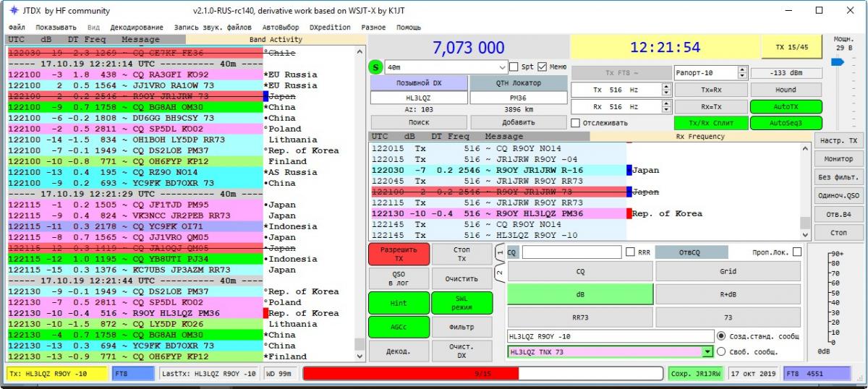Toggle the Spt checkbox
The image size is (868, 389).
pyautogui.click(x=515, y=67)
